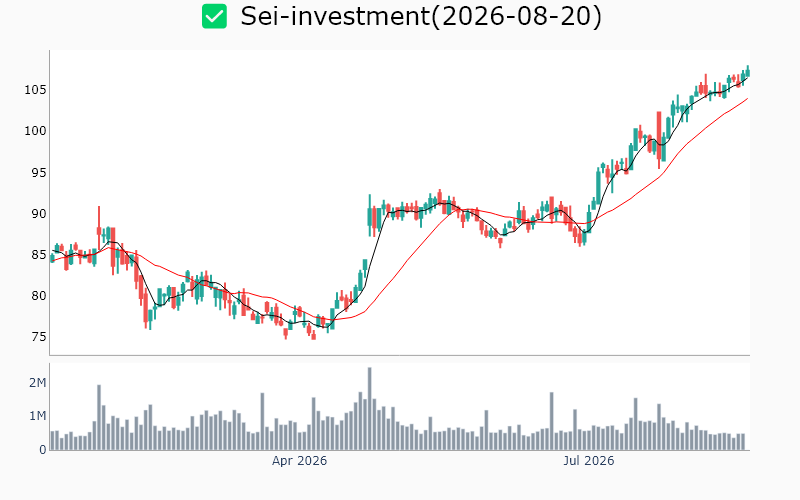Click the 105 price axis label
800x500 pixels.
pos(35,90)
